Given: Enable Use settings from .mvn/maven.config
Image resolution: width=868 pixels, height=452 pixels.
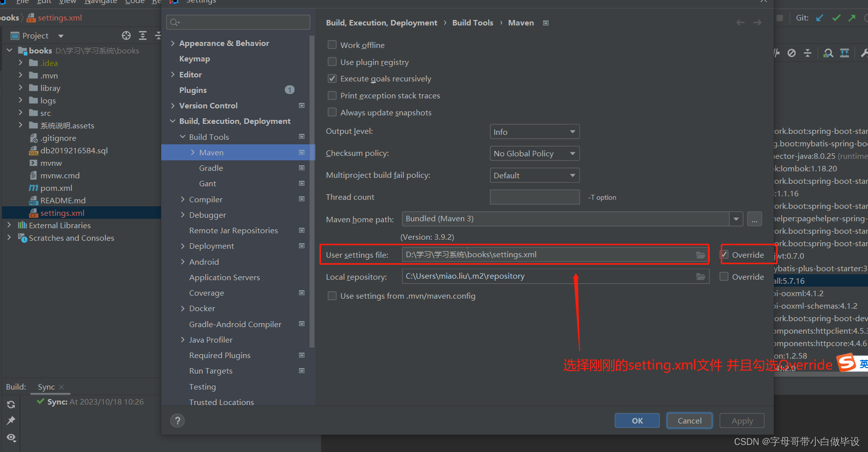Looking at the screenshot, I should pos(332,296).
